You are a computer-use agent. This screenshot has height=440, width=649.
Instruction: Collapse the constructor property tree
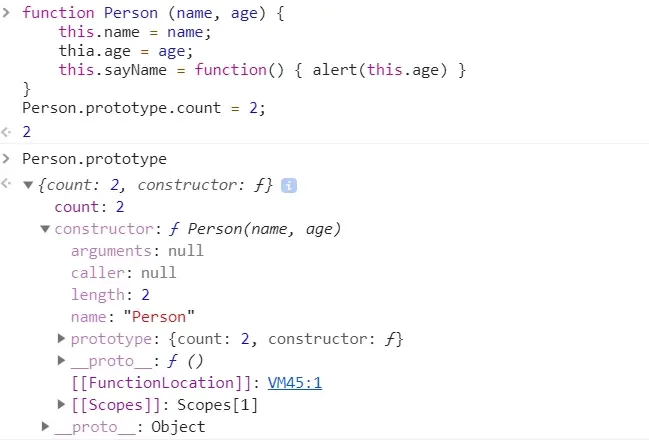point(45,229)
